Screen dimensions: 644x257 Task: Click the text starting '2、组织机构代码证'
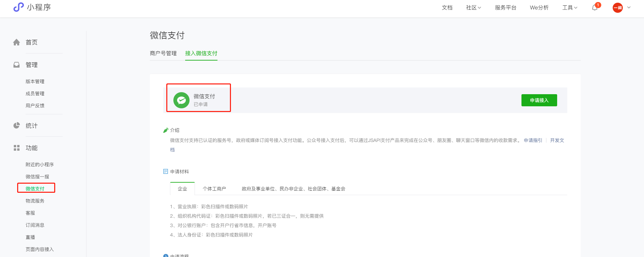click(x=247, y=216)
